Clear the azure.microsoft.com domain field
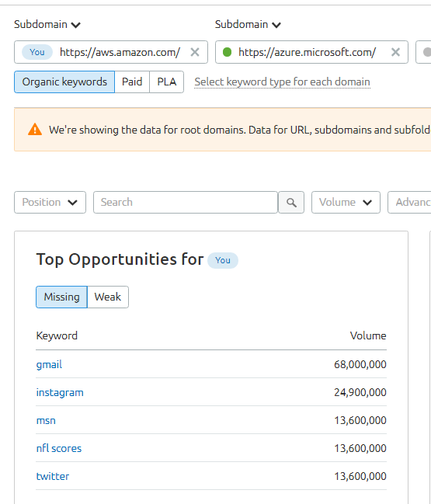Viewport: 431px width, 504px height. (x=395, y=52)
